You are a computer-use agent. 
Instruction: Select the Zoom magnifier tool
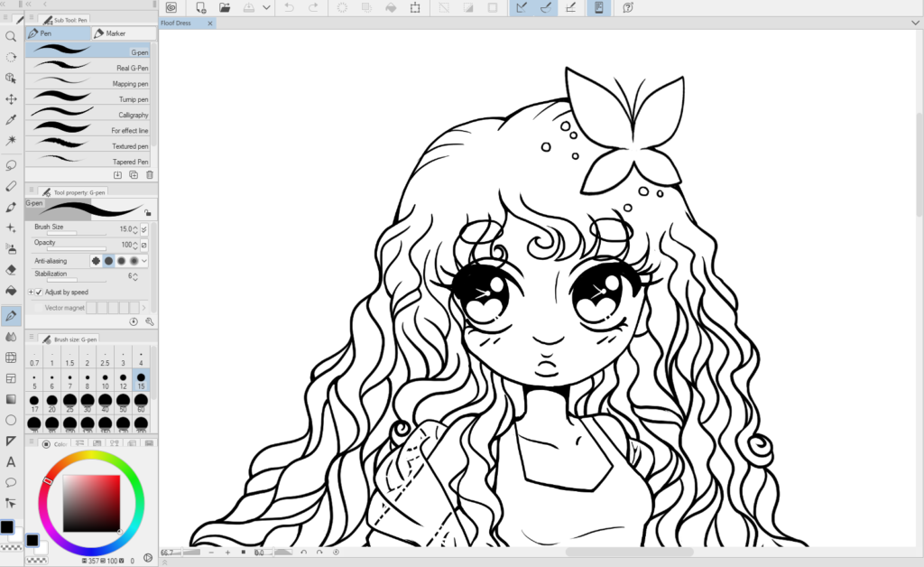(10, 36)
